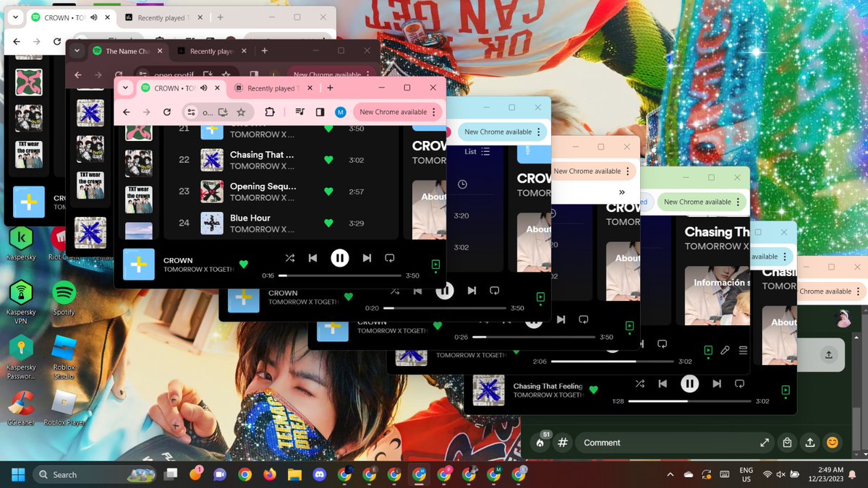Seek on the 0:16 progress bar
Screen dimensions: 868x488
pyautogui.click(x=340, y=275)
